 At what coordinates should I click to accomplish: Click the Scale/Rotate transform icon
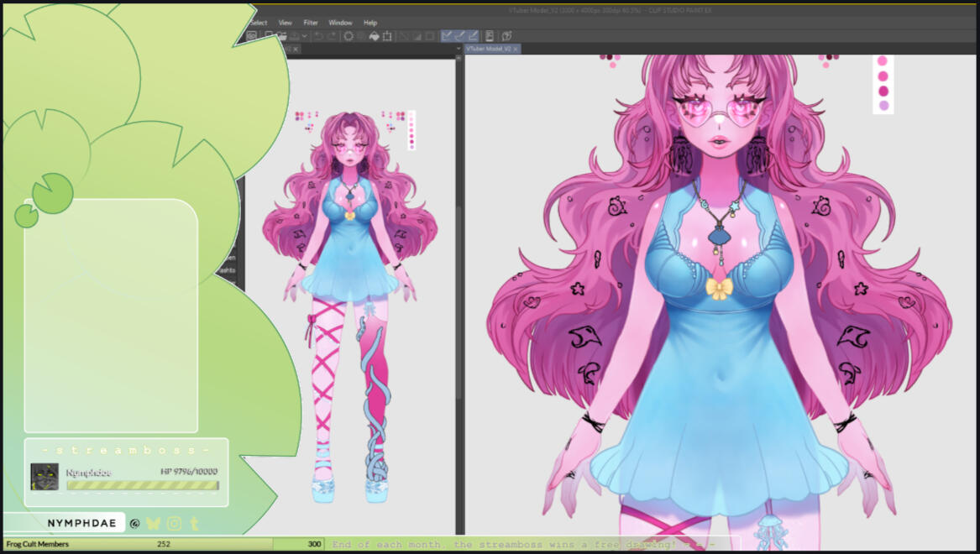387,36
